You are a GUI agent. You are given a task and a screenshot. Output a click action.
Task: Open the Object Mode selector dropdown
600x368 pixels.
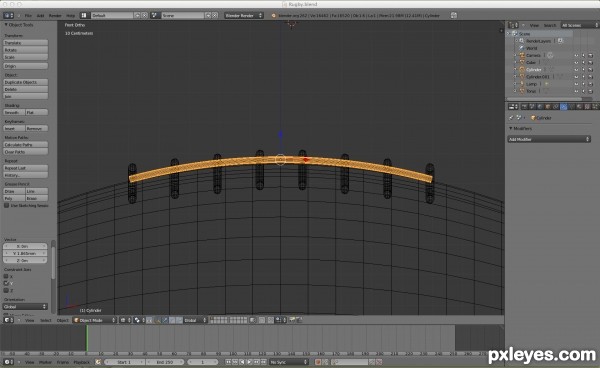tap(95, 320)
